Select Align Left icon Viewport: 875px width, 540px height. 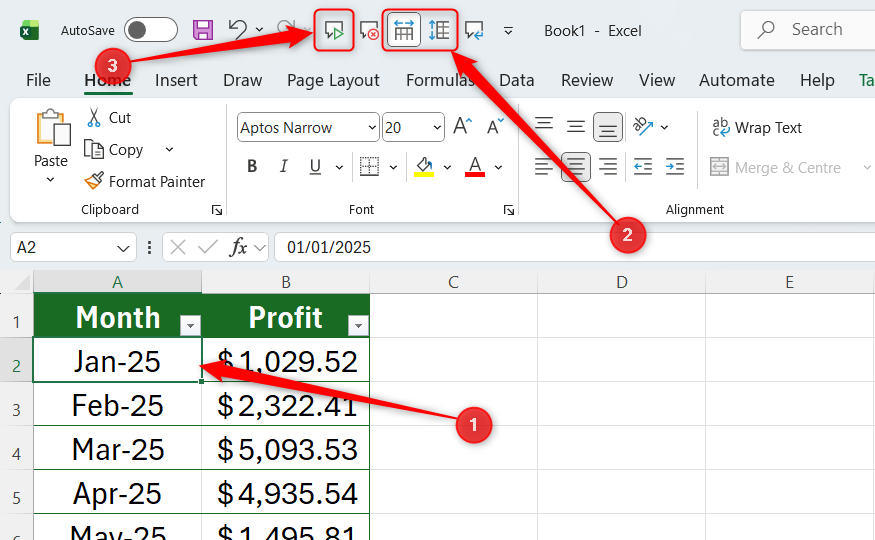[x=544, y=166]
